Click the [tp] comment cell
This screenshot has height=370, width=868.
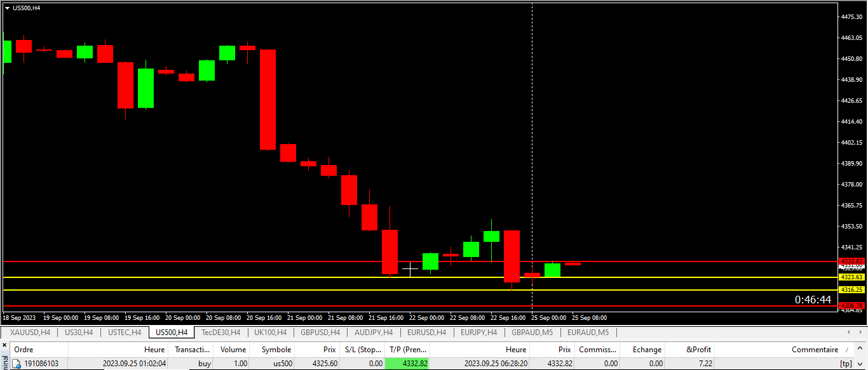[846, 364]
